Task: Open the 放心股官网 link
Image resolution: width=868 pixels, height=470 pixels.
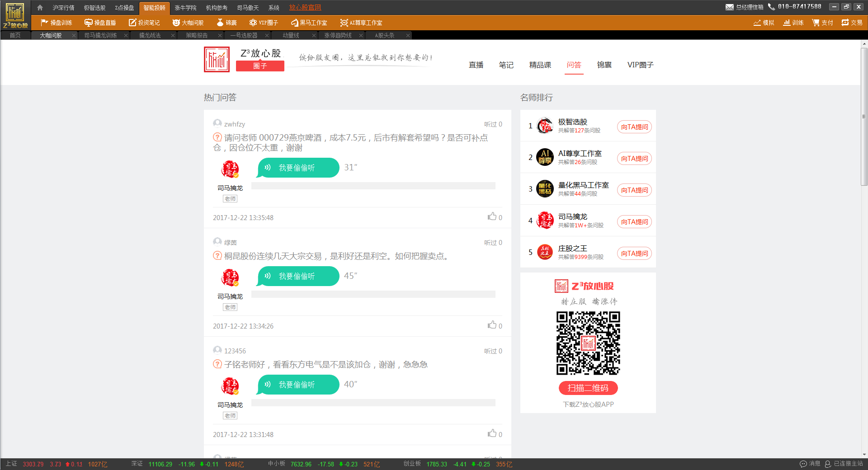Action: click(305, 8)
